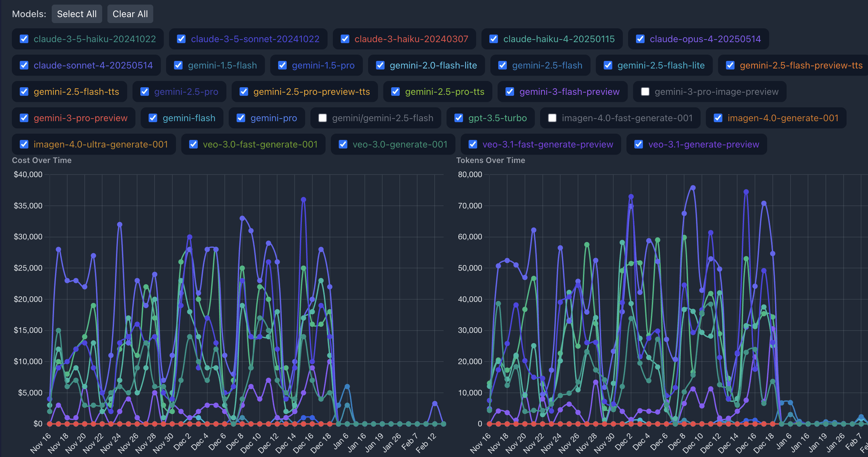
Task: Toggle the claude-sonnet-4-20250514 model chip
Action: [93, 65]
